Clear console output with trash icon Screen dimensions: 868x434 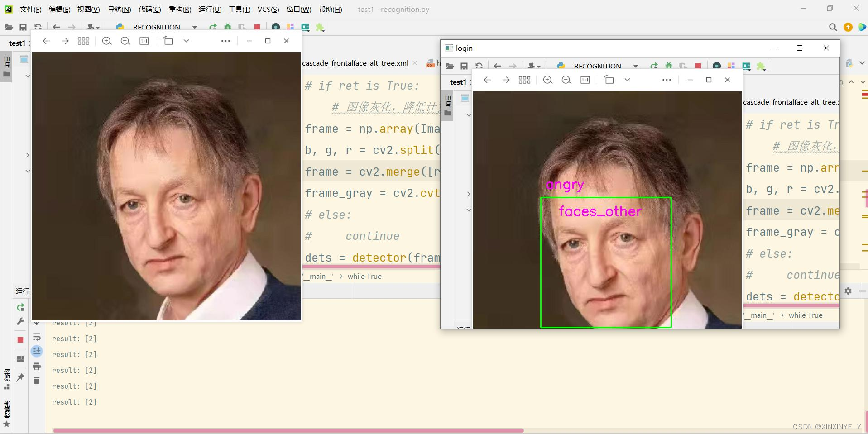(37, 381)
